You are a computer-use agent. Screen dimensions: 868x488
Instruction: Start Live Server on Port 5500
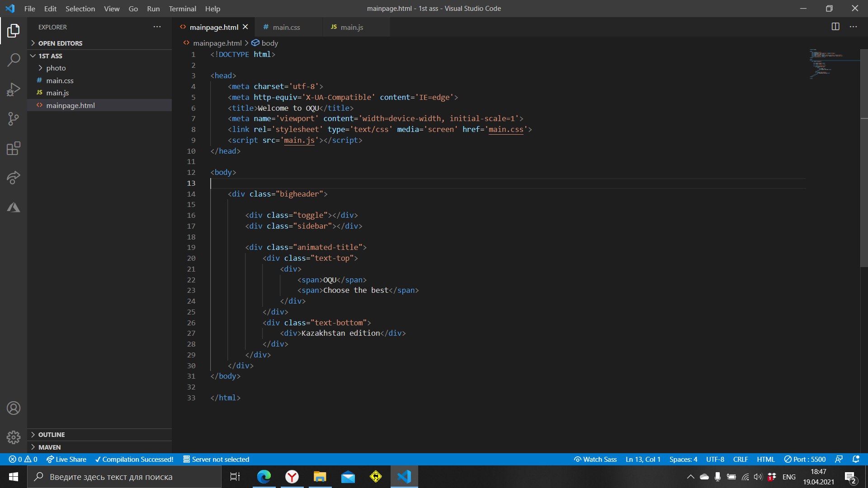[805, 459]
